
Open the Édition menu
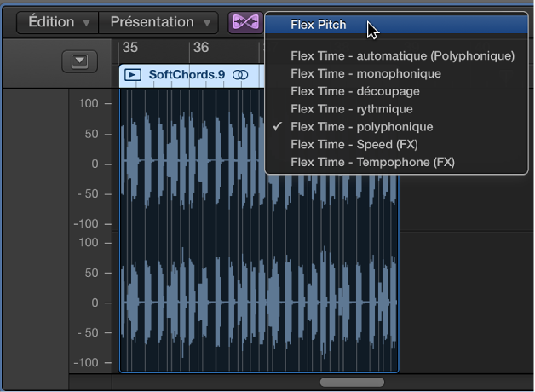pyautogui.click(x=58, y=22)
